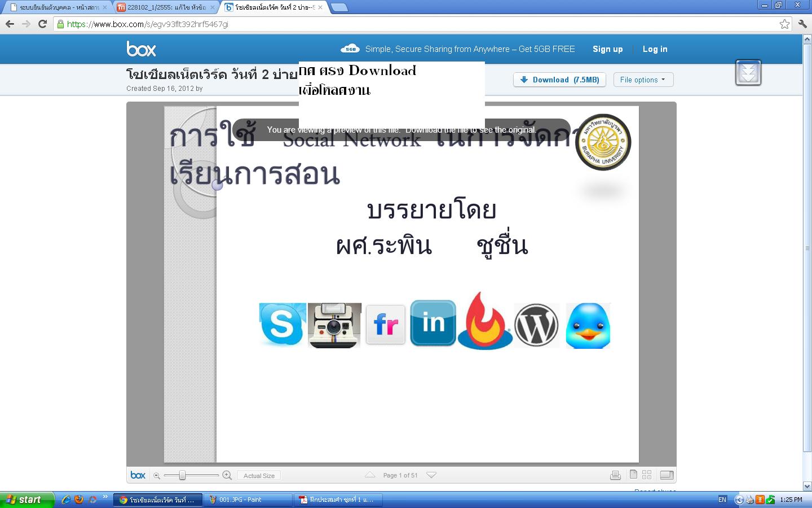Click the EN language indicator in tray
Image resolution: width=812 pixels, height=508 pixels.
click(x=722, y=500)
